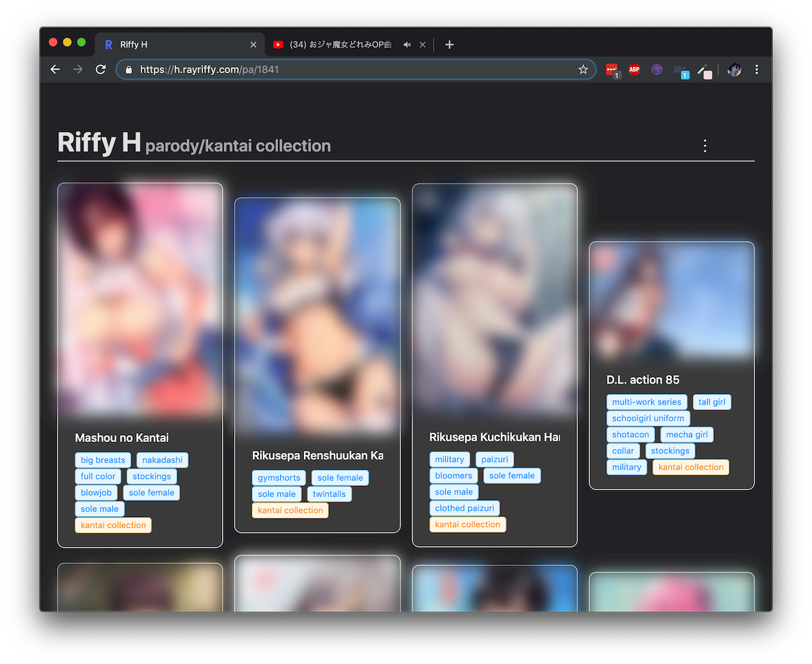Select military tag under D.L. action 85

[x=627, y=467]
